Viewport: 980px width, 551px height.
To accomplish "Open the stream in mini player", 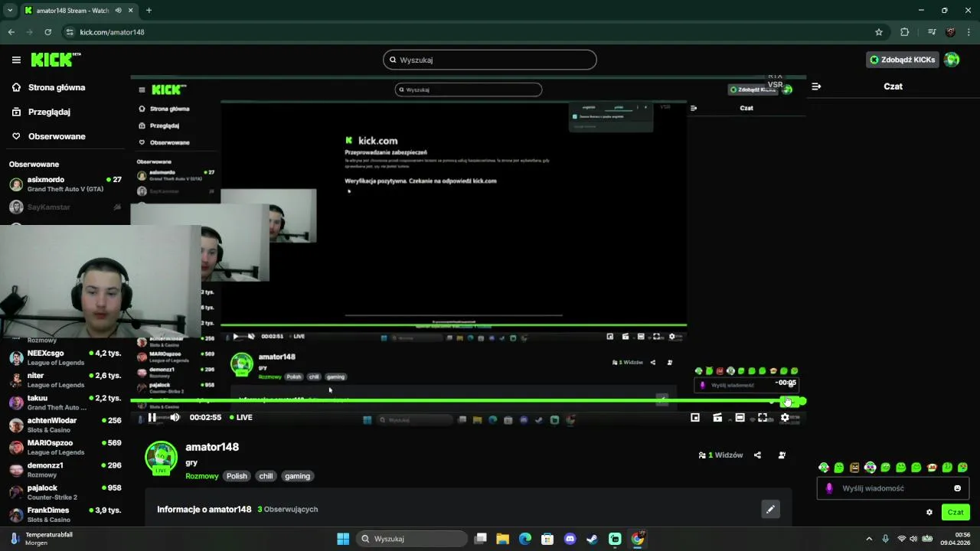I will [695, 417].
